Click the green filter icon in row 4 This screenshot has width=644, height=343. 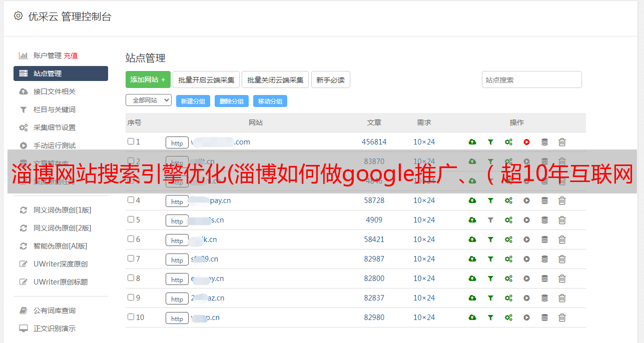(490, 200)
